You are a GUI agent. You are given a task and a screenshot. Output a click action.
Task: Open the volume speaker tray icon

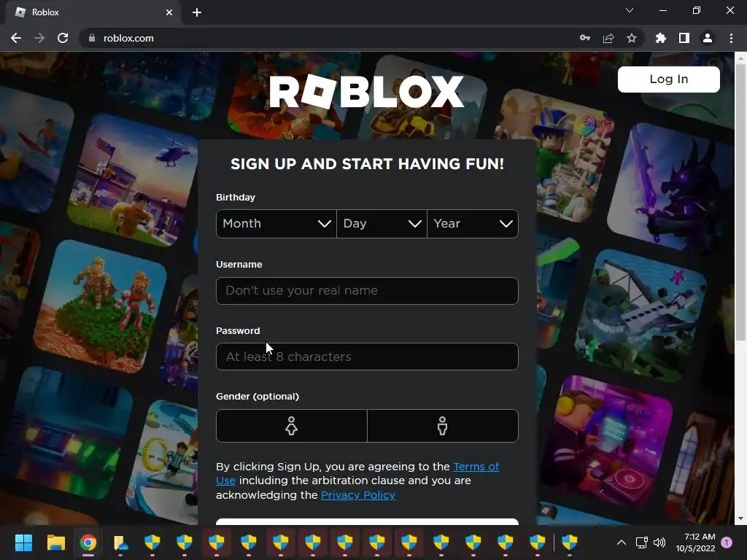click(x=659, y=542)
